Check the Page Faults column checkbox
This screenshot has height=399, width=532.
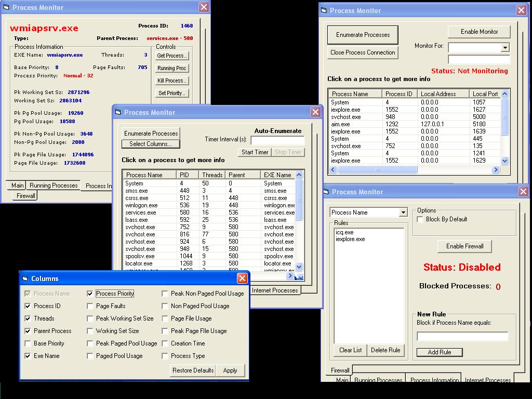coord(90,306)
